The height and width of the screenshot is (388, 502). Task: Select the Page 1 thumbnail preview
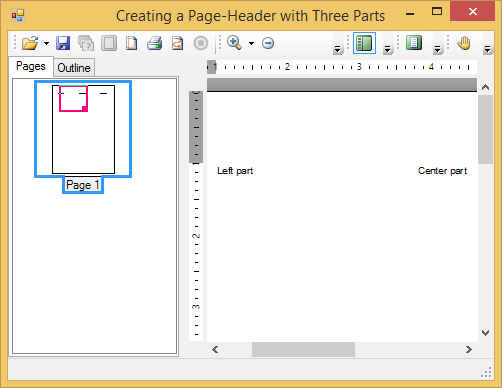[83, 129]
